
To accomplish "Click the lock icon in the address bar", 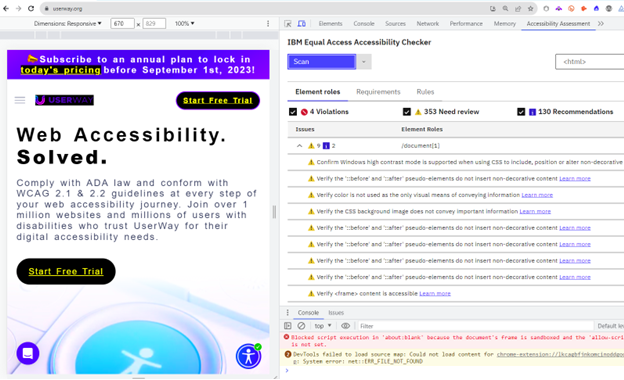I will (47, 8).
